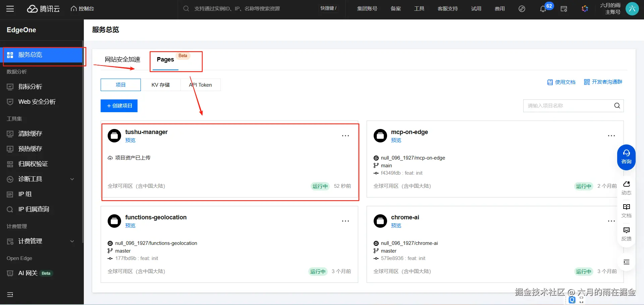Click the search magnifier in project name box

point(617,105)
